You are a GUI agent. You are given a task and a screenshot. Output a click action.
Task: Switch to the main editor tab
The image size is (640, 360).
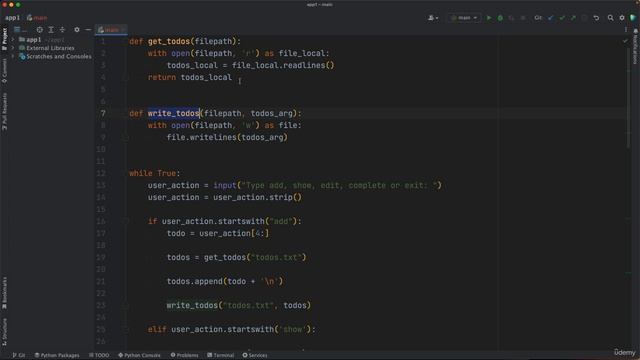111,30
